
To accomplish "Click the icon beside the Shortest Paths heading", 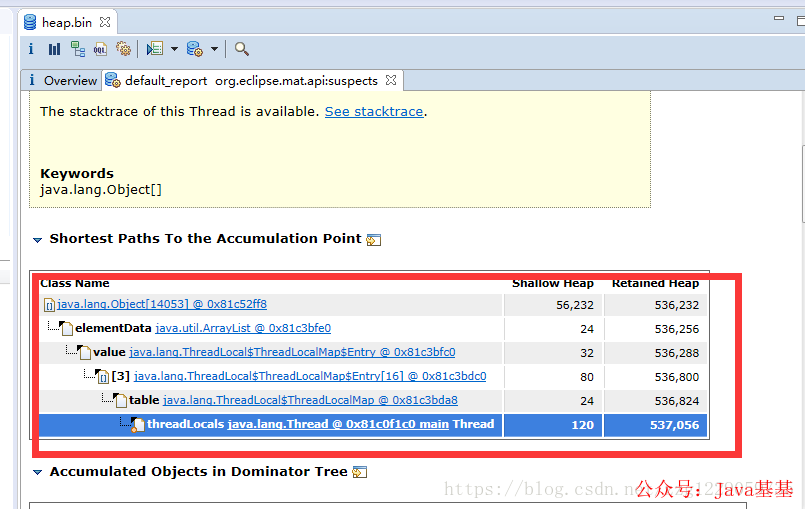I will (374, 240).
